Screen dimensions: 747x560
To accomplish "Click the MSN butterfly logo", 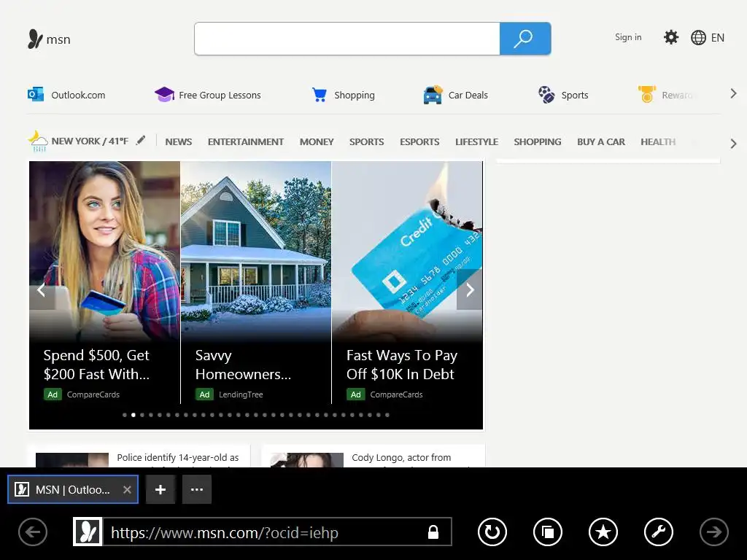I will (x=49, y=39).
